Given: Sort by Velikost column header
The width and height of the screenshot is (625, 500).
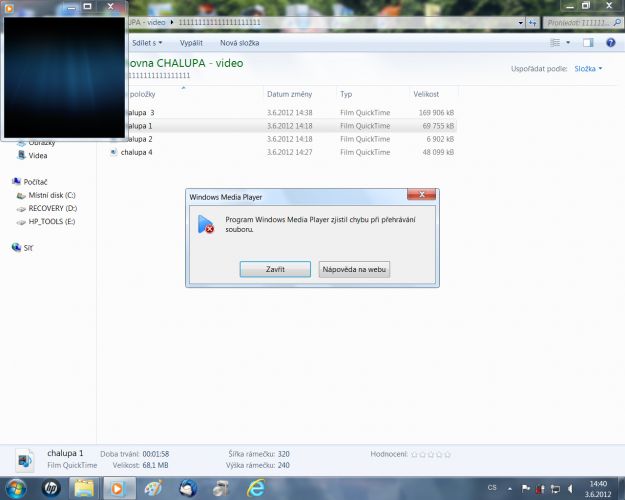Looking at the screenshot, I should 426,94.
